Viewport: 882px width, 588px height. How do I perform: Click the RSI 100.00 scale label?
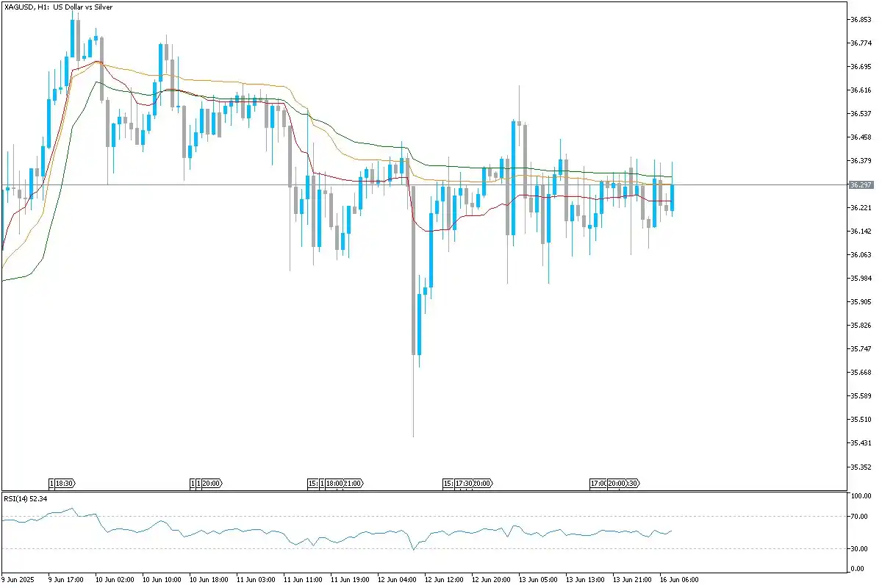(x=860, y=496)
